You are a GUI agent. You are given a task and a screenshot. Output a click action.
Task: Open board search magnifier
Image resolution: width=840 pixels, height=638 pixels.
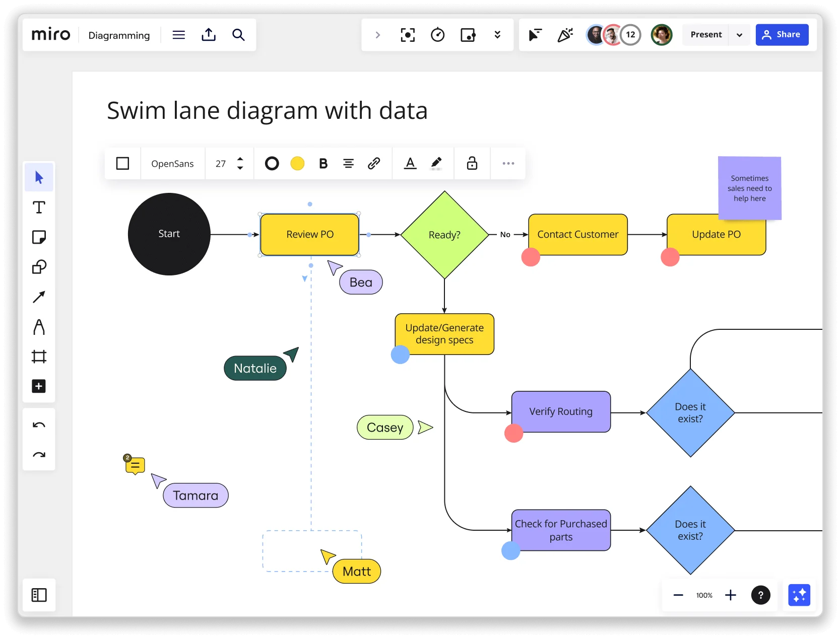(238, 35)
